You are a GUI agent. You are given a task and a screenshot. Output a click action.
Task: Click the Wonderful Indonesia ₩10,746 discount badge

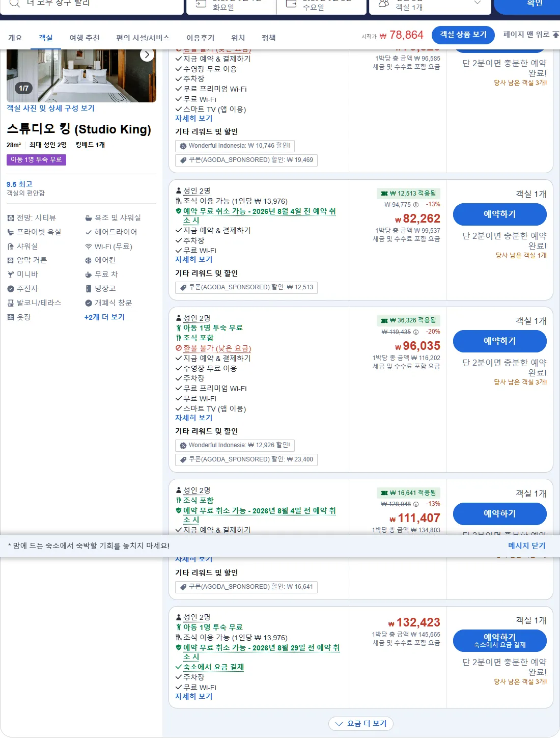click(x=235, y=146)
